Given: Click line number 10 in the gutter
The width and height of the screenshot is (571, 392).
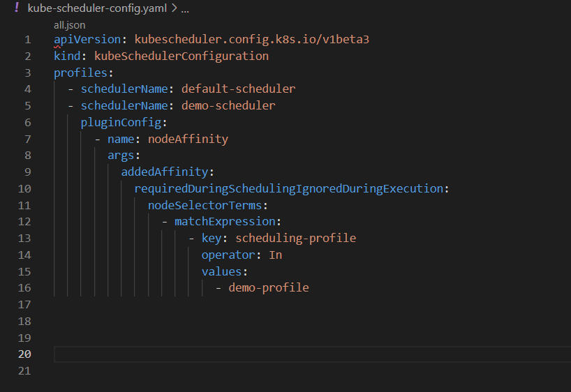Looking at the screenshot, I should click(24, 188).
